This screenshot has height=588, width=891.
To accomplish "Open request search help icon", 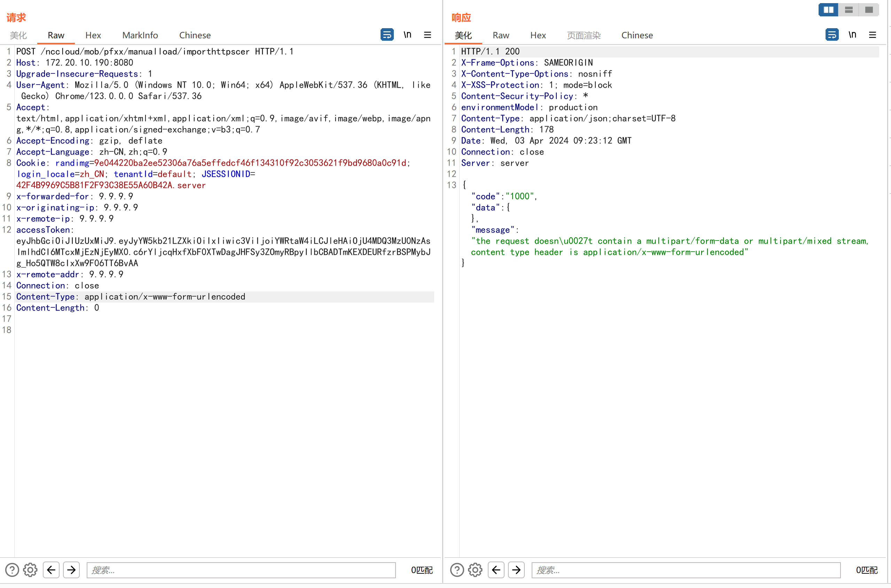I will click(12, 570).
